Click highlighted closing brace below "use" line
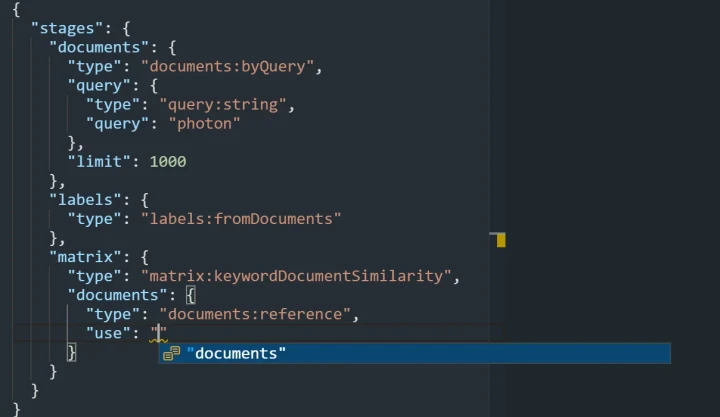 tap(72, 352)
